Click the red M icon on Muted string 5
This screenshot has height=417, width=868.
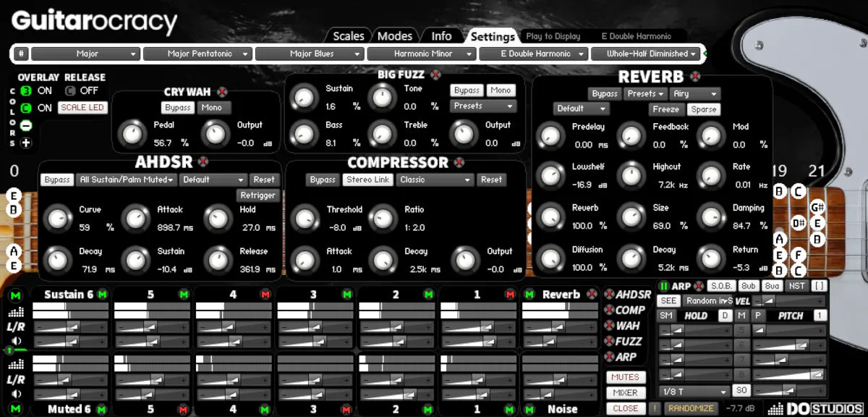(184, 409)
